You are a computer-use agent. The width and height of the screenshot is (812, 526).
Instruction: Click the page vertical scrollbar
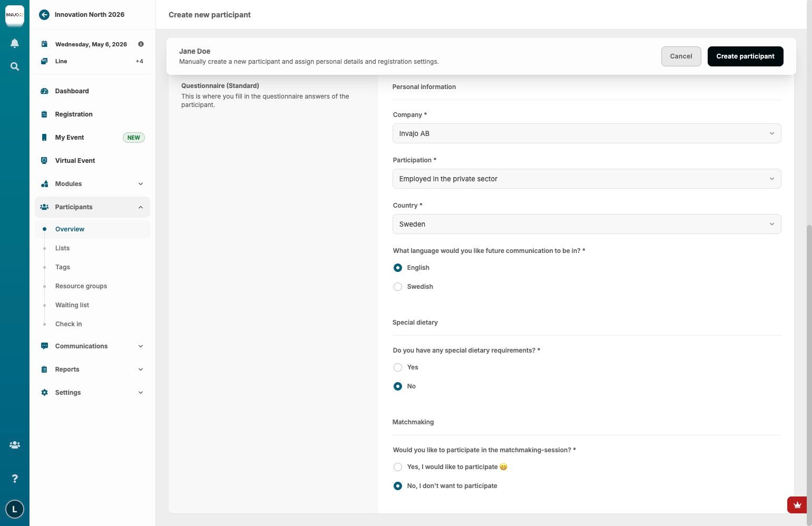pos(809,369)
